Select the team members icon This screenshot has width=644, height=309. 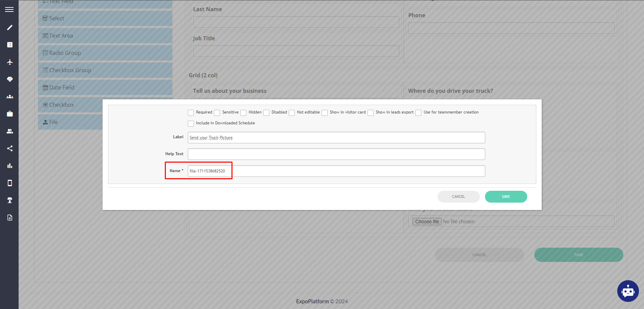(9, 131)
